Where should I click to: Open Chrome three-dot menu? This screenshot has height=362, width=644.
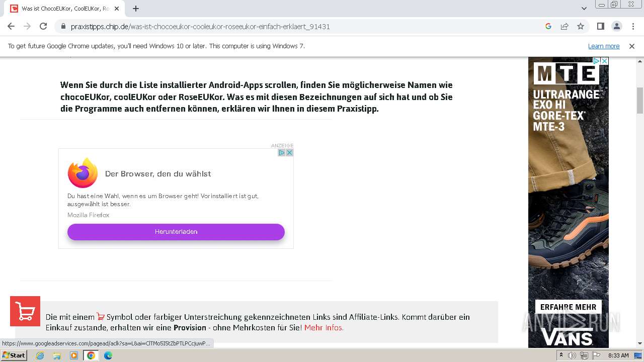[x=632, y=27]
